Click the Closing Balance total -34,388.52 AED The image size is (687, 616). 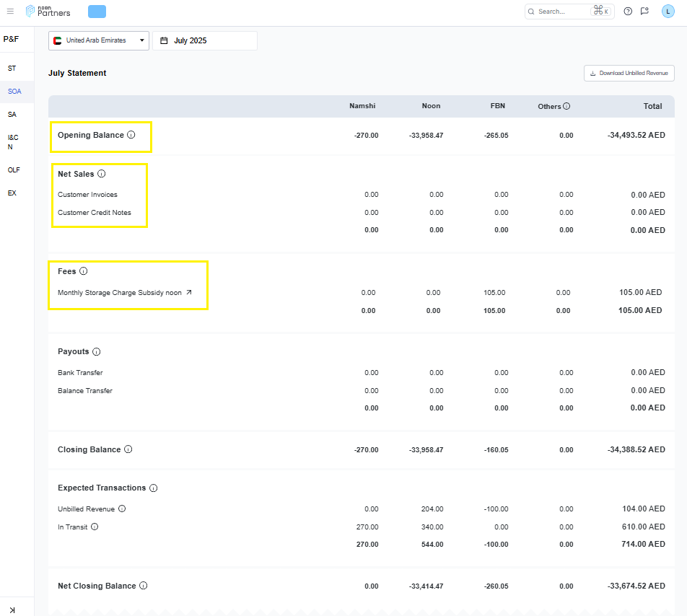[x=636, y=449]
